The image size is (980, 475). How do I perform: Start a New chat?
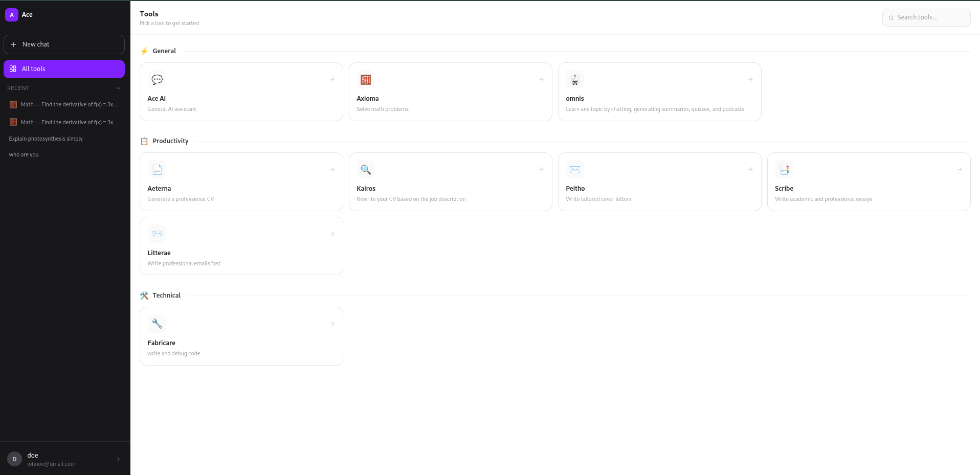64,44
